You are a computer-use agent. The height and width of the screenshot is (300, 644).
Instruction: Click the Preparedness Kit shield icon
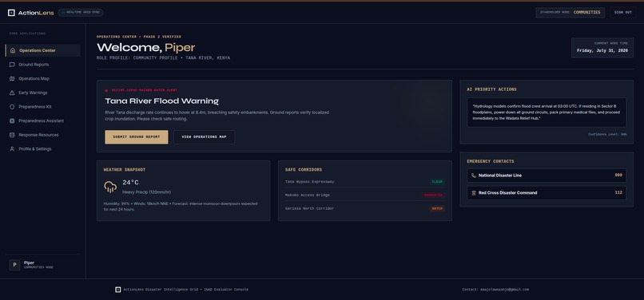pyautogui.click(x=12, y=107)
